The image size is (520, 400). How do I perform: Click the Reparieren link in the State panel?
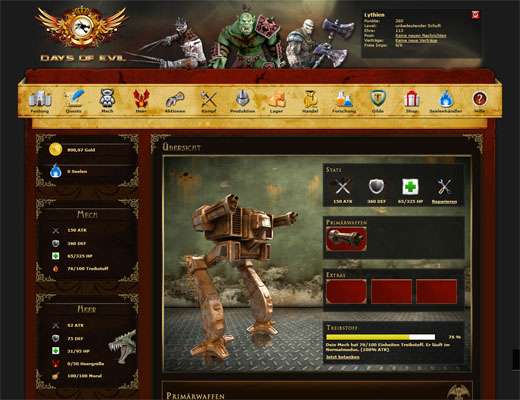click(x=444, y=202)
